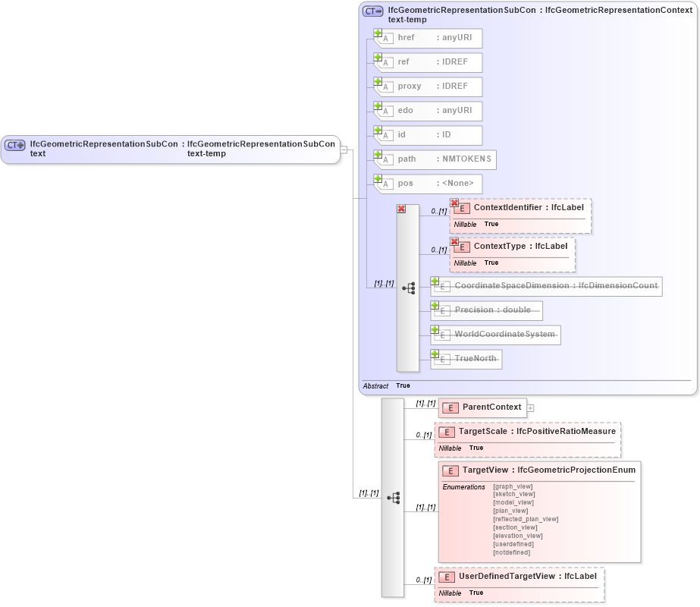700x607 pixels.
Task: Click the red restriction icon on ContextType
Action: [x=455, y=243]
